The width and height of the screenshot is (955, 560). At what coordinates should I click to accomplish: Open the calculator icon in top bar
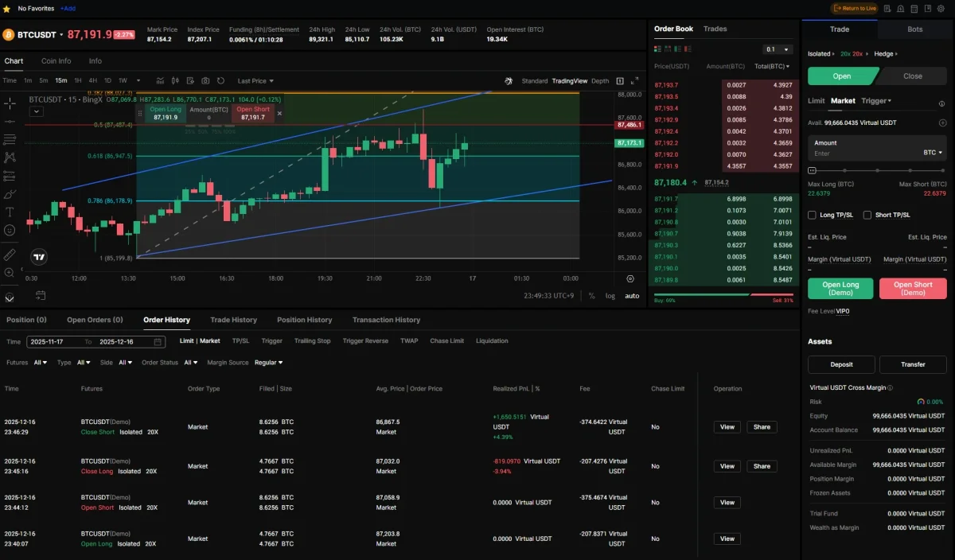[914, 8]
